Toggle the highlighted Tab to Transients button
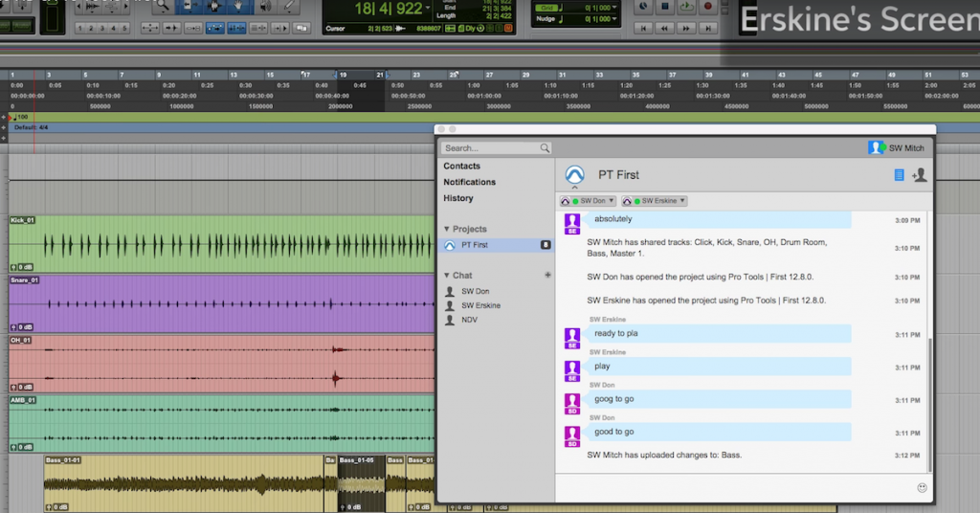Screen dimensions: 980x513 [215, 28]
